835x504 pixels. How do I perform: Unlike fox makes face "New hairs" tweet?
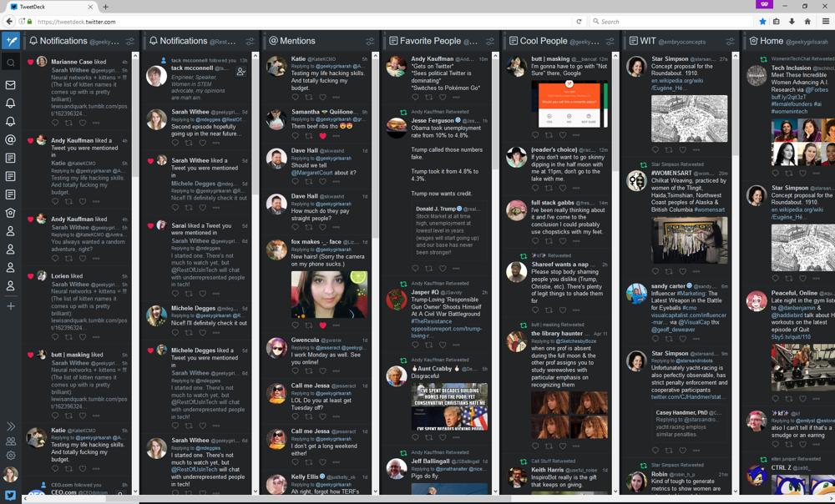[322, 325]
